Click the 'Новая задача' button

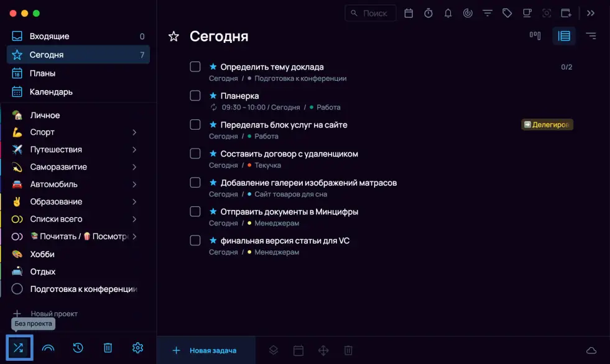206,350
